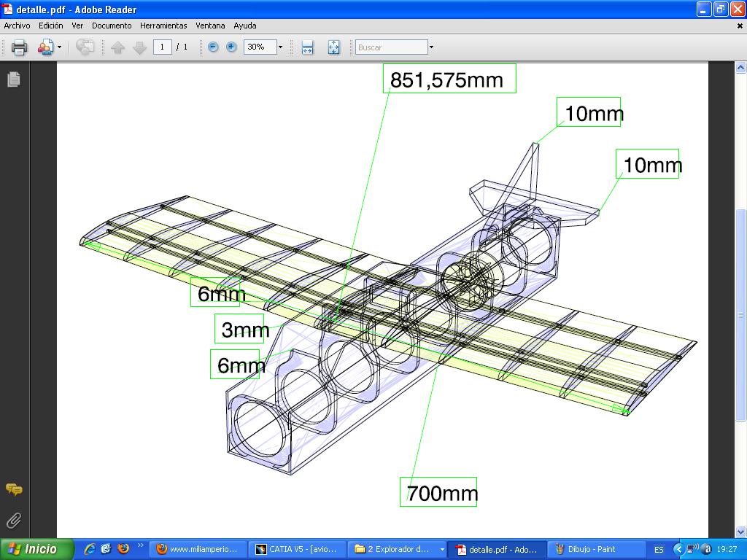Open the Attachments paperclip panel
Viewport: 747px width, 560px height.
pos(14,520)
